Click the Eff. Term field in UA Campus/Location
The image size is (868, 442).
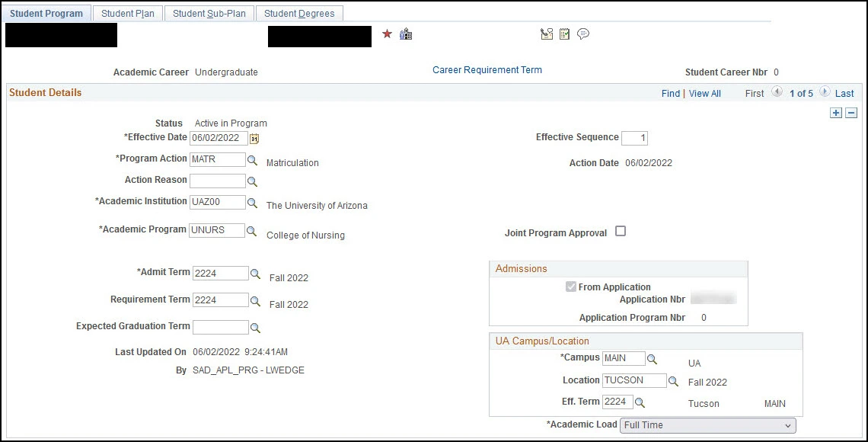(617, 402)
